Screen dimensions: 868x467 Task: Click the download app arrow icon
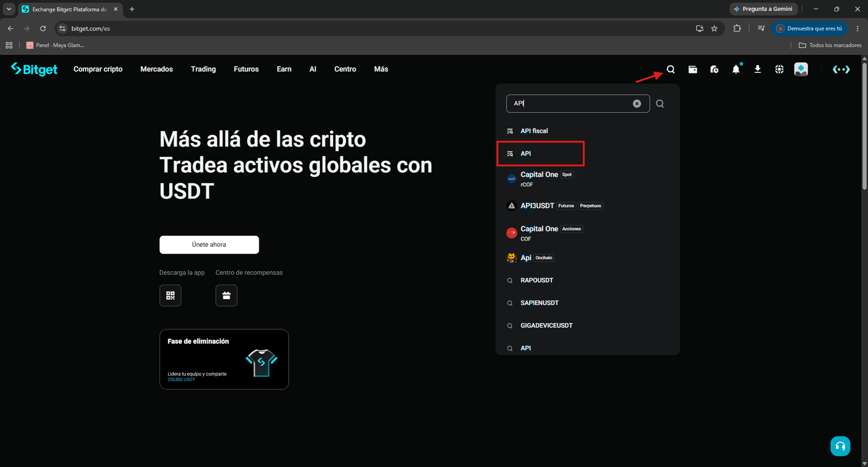758,69
